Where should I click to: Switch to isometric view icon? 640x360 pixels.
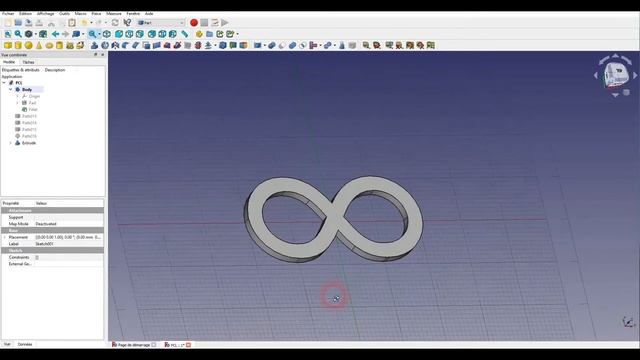(107, 34)
